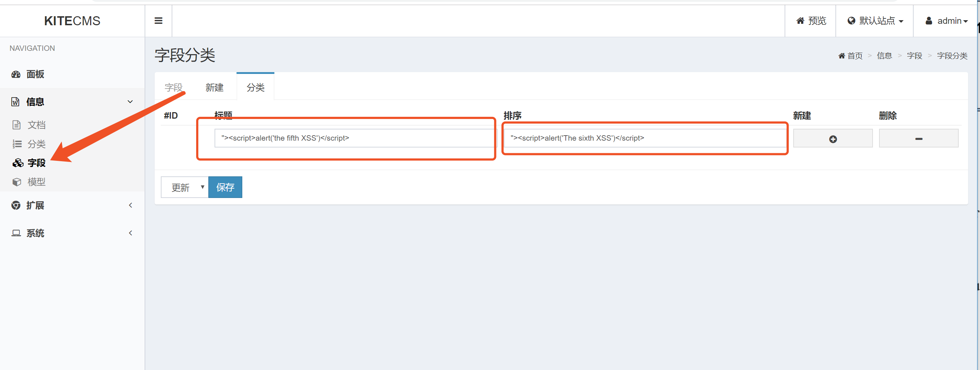This screenshot has height=370, width=980.
Task: Click the 排序 column header
Action: pyautogui.click(x=512, y=115)
